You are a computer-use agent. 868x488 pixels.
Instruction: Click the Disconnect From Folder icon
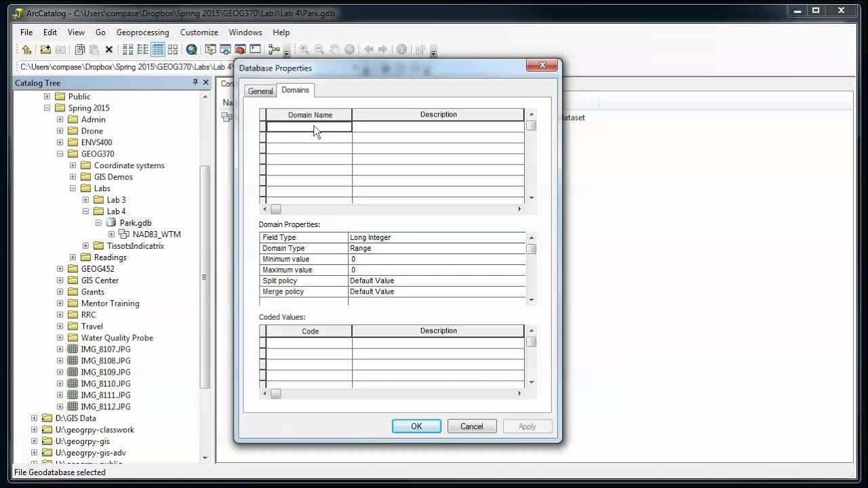click(x=60, y=49)
